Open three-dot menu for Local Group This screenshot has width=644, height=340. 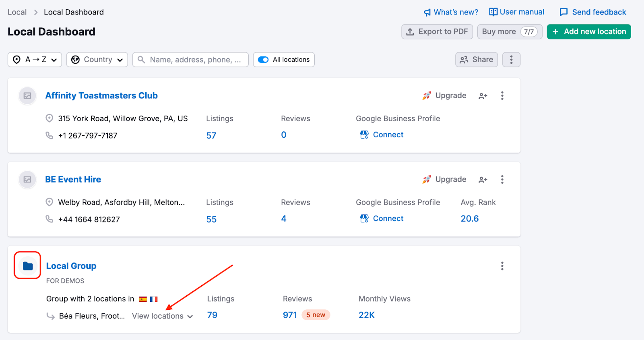502,266
